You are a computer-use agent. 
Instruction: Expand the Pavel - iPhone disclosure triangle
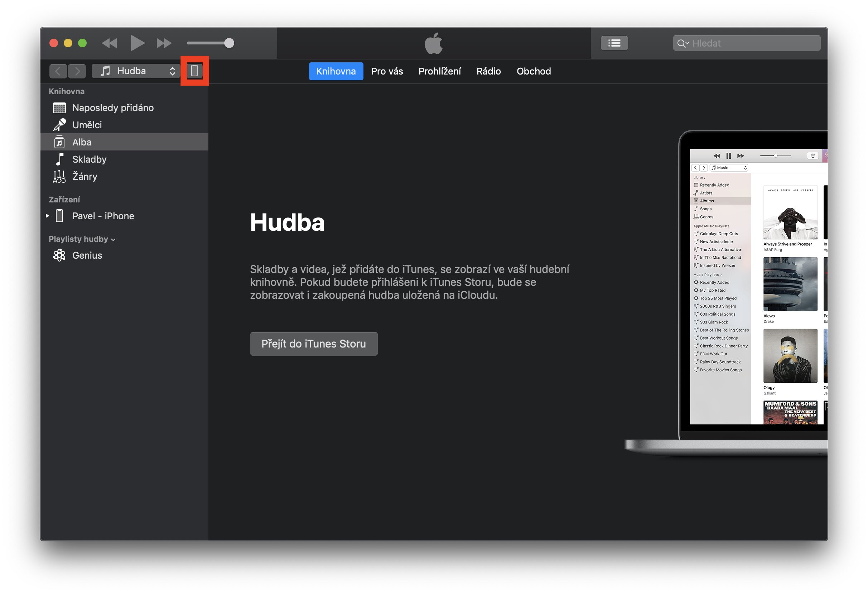click(x=47, y=216)
